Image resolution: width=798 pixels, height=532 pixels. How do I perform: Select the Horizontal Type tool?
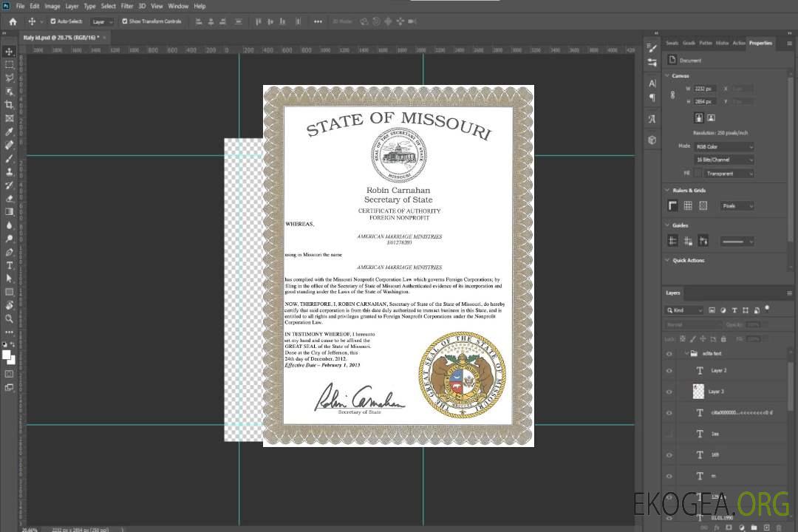(9, 265)
